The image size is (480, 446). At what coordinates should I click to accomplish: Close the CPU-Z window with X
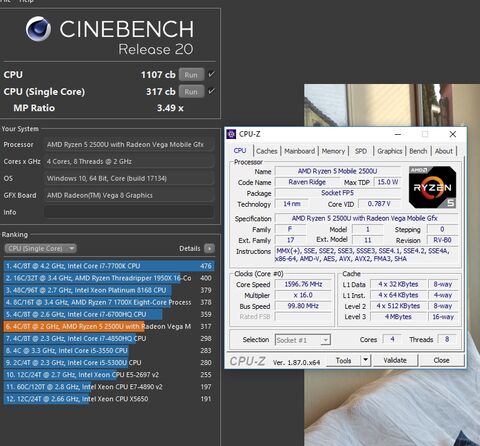coord(453,134)
